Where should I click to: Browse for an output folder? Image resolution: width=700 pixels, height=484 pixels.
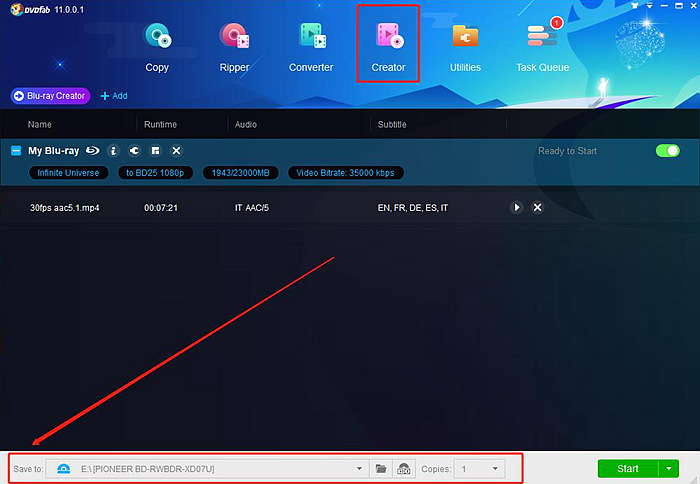click(x=381, y=469)
